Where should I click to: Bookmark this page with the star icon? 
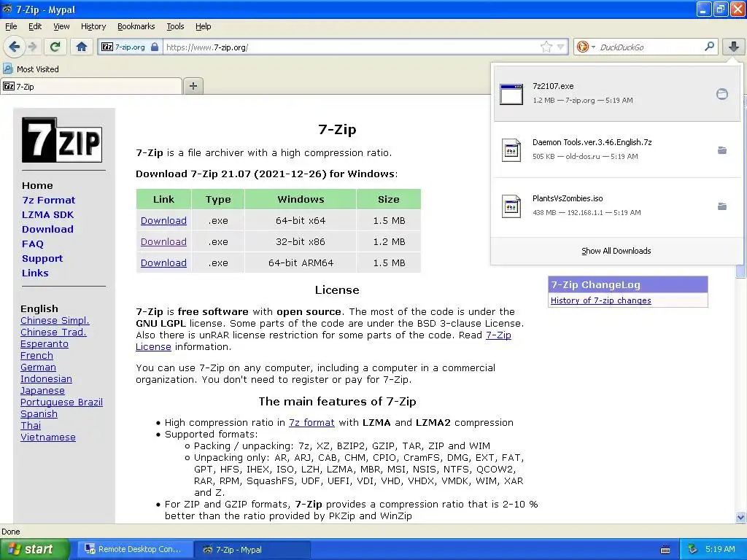(x=546, y=47)
